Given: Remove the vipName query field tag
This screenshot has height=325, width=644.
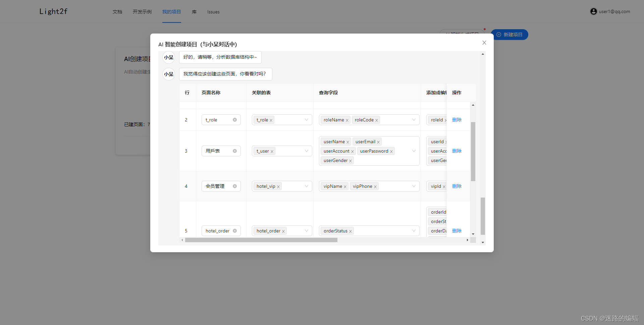Looking at the screenshot, I should 345,186.
